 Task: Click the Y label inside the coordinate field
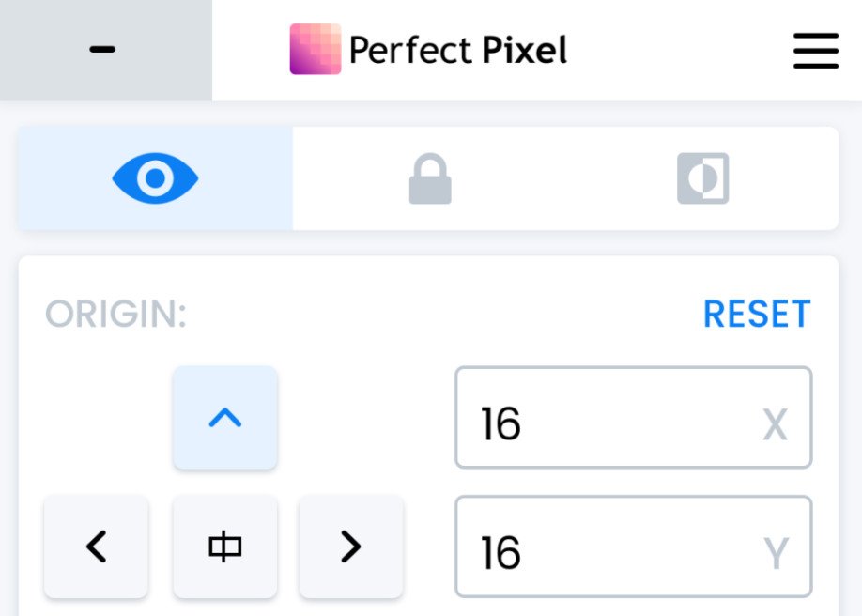tap(776, 554)
